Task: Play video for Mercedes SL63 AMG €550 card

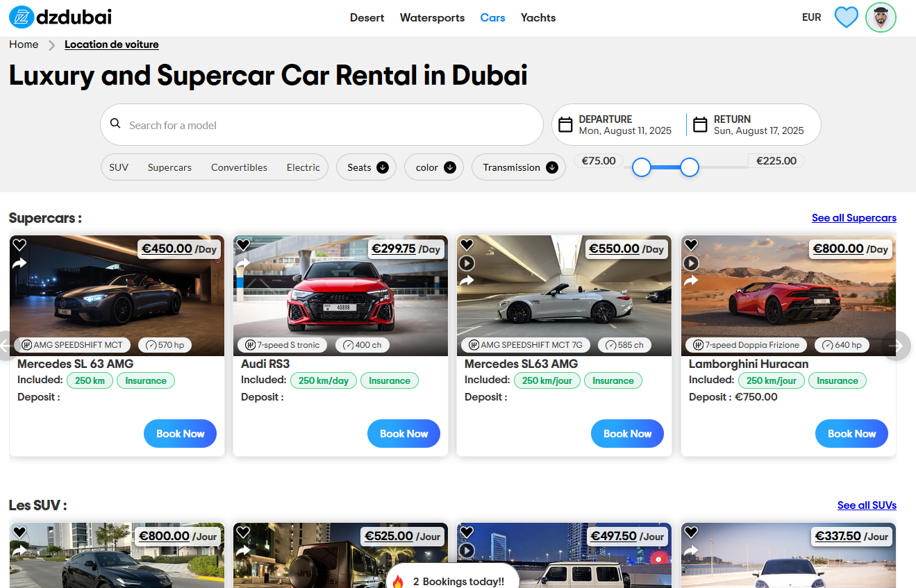Action: [x=467, y=263]
